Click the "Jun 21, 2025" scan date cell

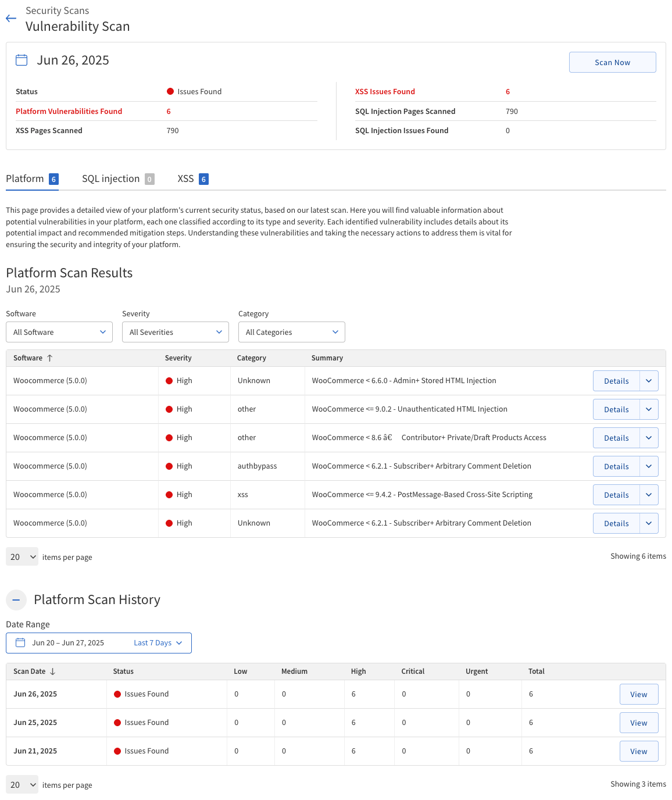[35, 751]
